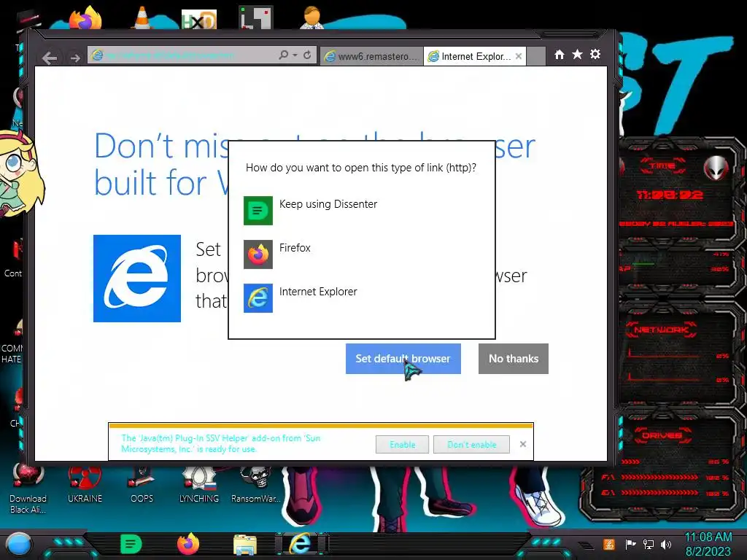Open the UKRAINE desktop icon
This screenshot has height=560, width=747.
(x=85, y=485)
